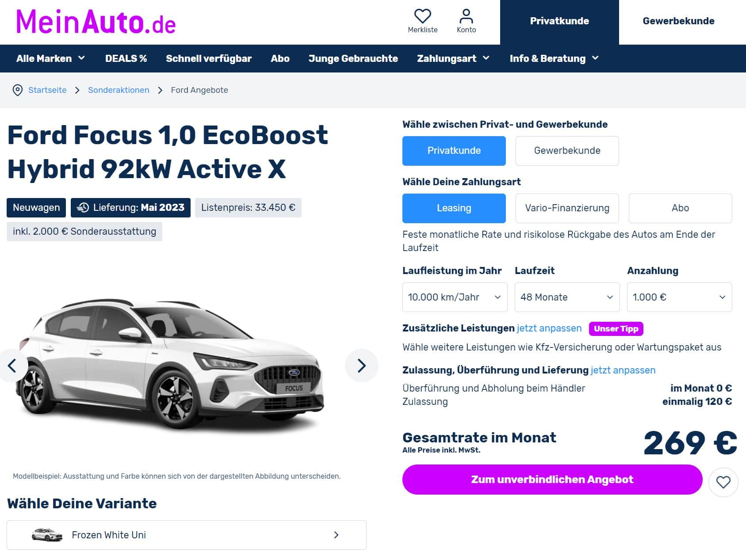Click the Neuwagen badge
The image size is (746, 560).
click(x=36, y=208)
